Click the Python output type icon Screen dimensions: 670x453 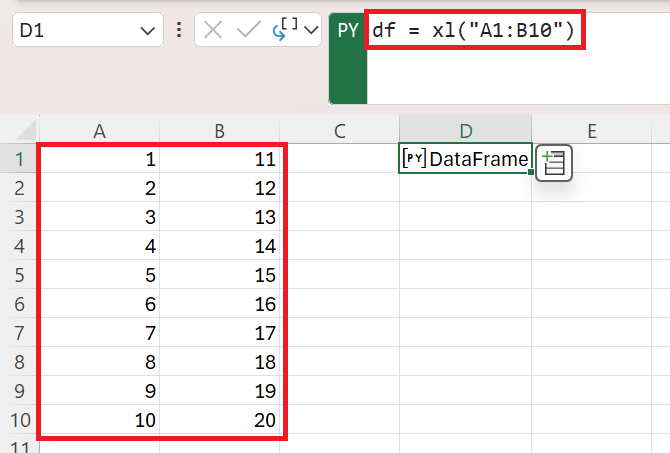click(x=284, y=29)
